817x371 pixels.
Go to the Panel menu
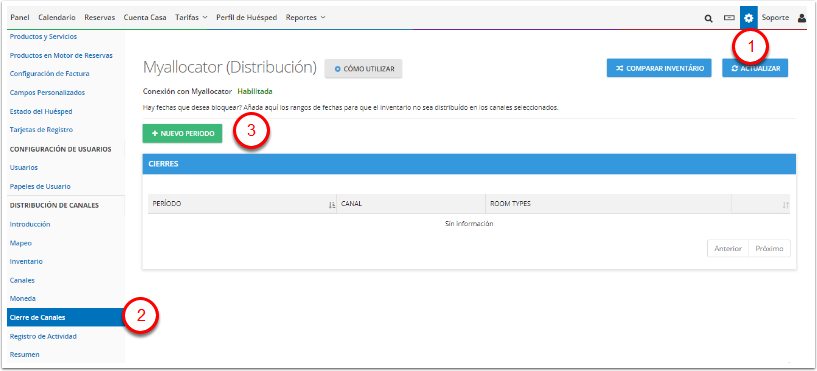[x=20, y=17]
